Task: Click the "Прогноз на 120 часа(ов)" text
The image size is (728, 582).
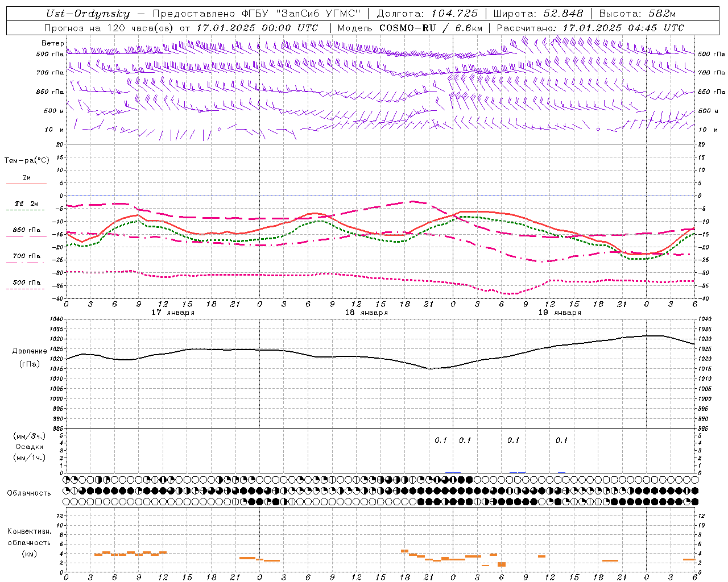Action: pos(109,28)
